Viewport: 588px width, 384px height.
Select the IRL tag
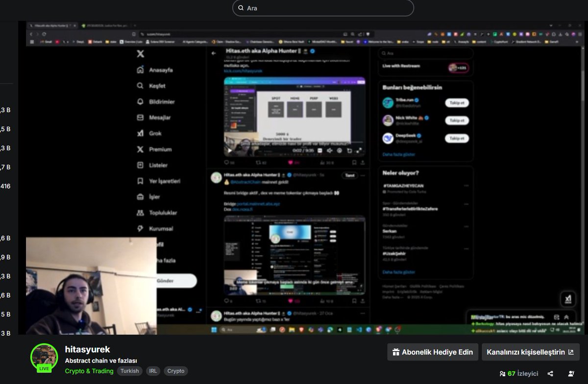point(153,371)
